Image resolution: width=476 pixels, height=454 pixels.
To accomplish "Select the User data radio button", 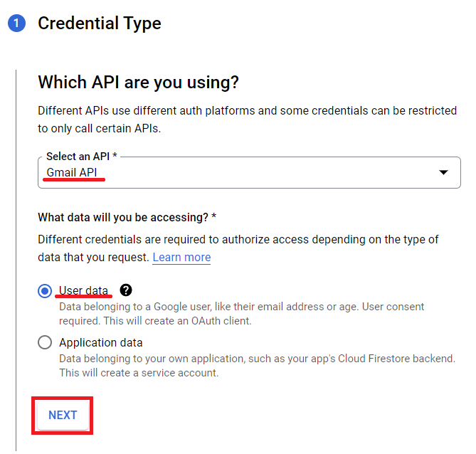I will click(45, 290).
